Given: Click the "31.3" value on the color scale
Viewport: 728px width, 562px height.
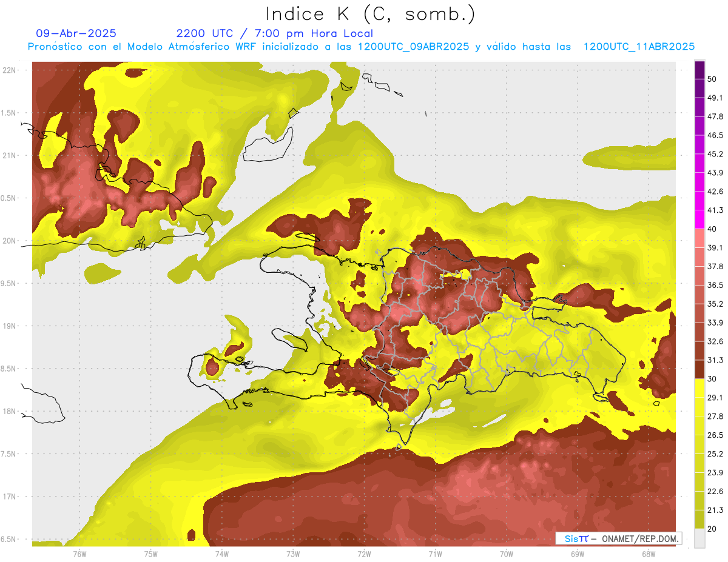Looking at the screenshot, I should (715, 360).
